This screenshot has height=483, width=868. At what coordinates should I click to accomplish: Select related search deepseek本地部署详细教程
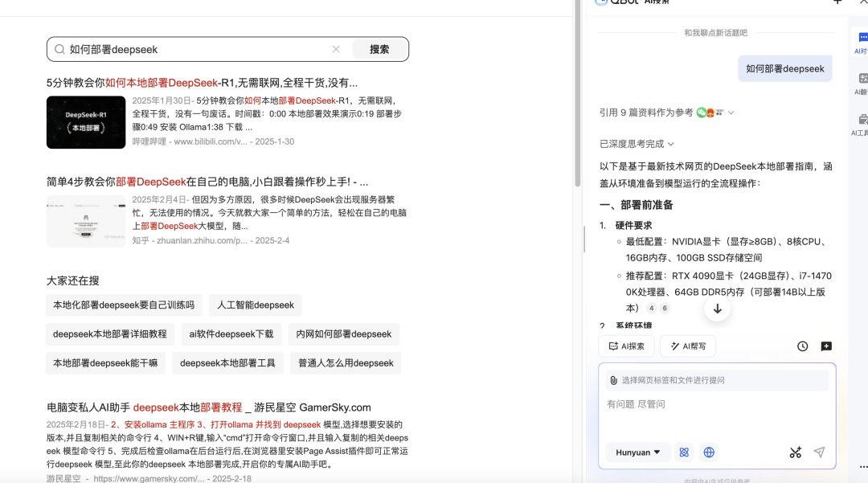coord(110,334)
